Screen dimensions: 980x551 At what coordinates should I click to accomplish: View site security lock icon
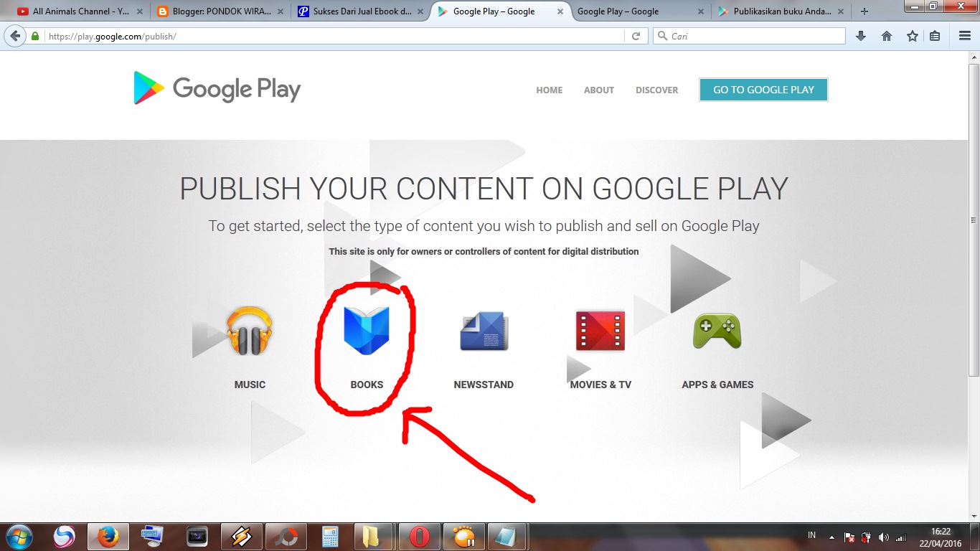[35, 36]
